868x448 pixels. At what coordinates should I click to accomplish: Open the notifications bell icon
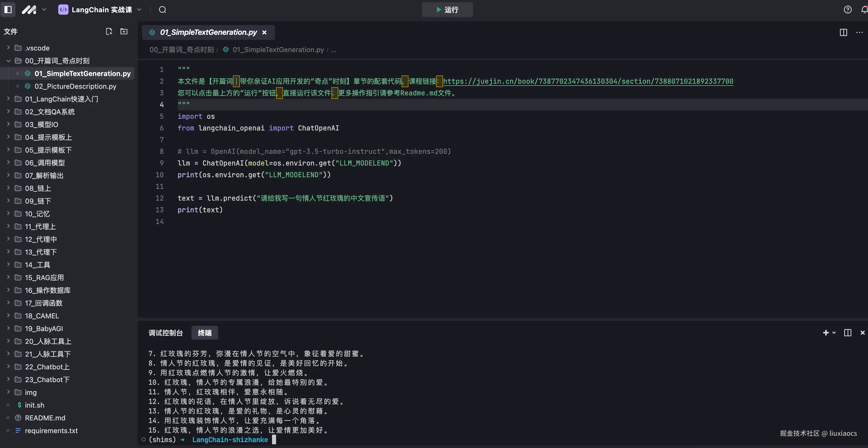tap(864, 9)
